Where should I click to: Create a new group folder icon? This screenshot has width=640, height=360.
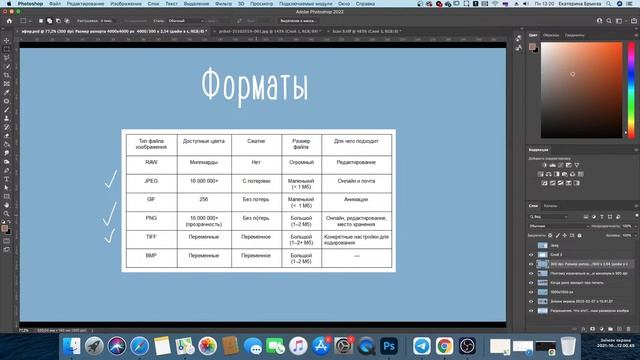(611, 329)
